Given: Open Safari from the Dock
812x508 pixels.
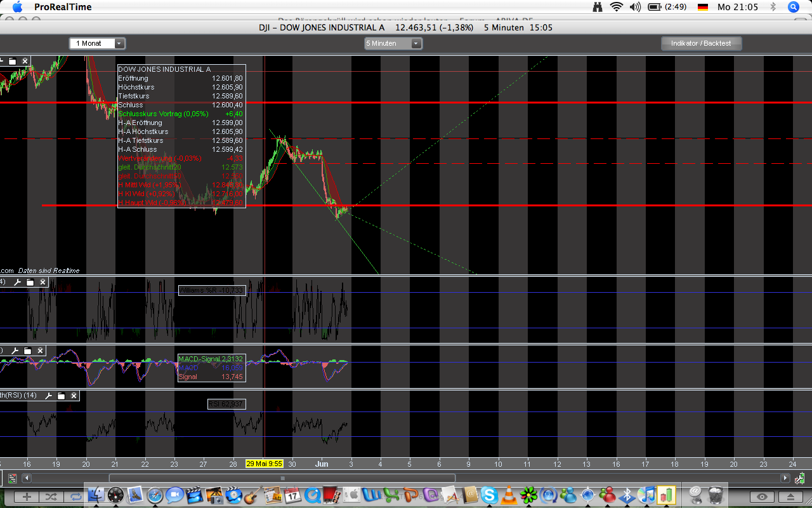Looking at the screenshot, I should point(155,495).
